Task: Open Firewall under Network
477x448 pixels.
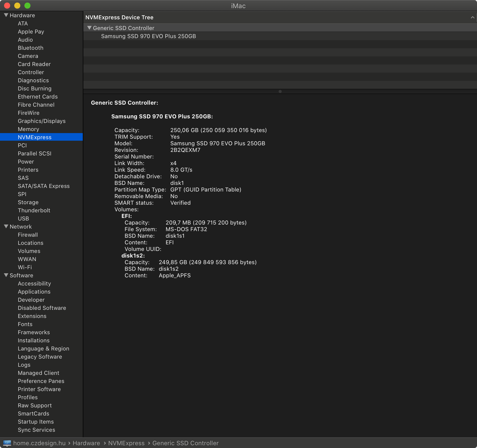Action: click(28, 235)
